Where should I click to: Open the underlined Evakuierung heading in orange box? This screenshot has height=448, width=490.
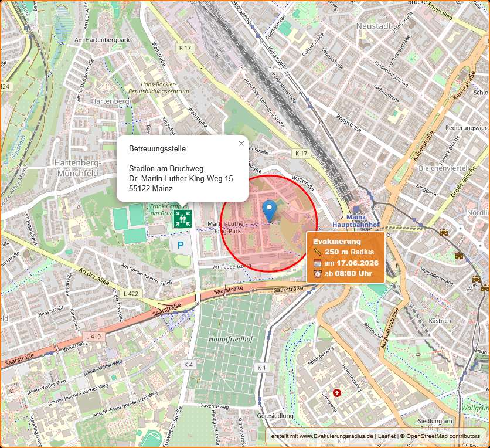(x=337, y=242)
